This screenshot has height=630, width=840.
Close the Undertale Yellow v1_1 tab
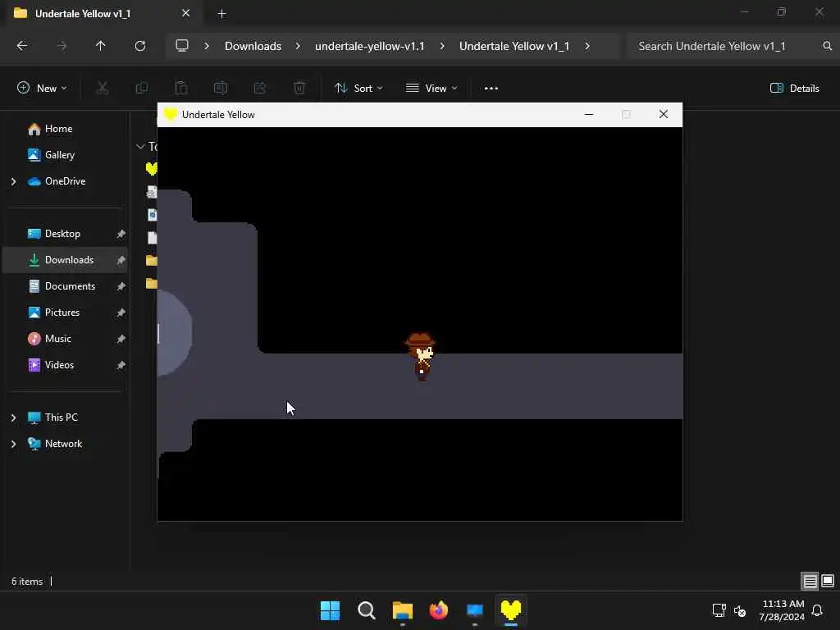186,13
